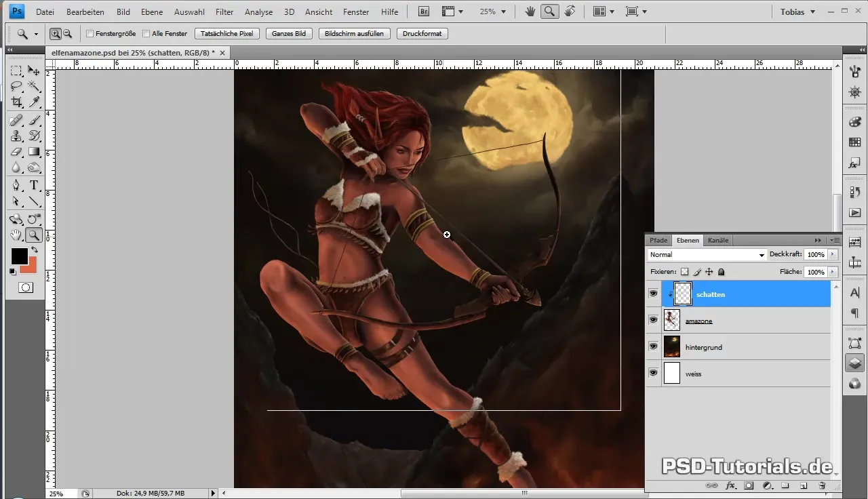Toggle lock transparent pixels

[x=684, y=272]
